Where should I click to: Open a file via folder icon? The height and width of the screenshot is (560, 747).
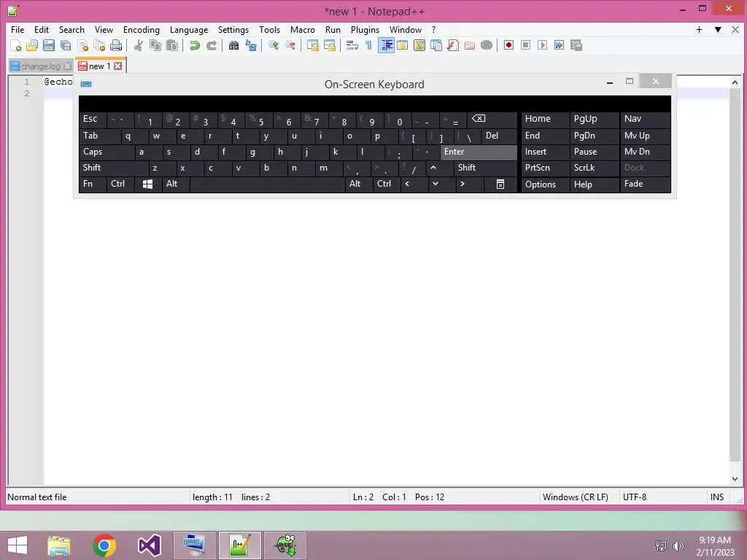[x=32, y=45]
